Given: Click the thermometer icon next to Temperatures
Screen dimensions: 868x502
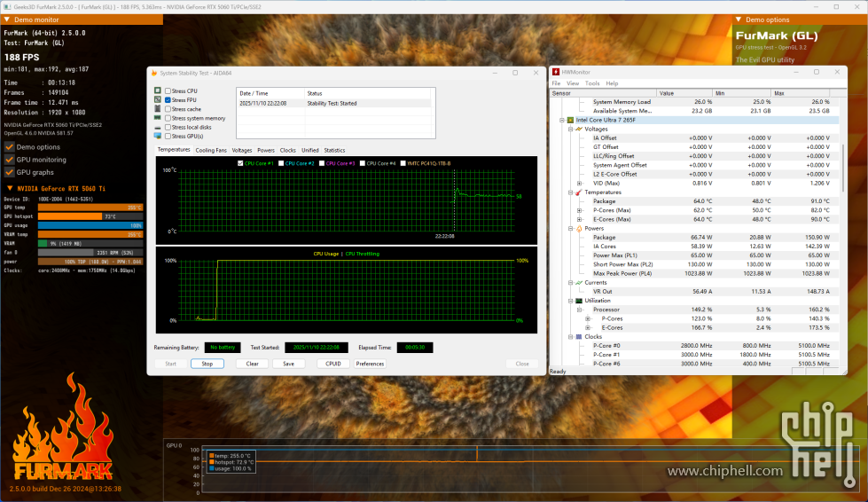Looking at the screenshot, I should [x=579, y=192].
